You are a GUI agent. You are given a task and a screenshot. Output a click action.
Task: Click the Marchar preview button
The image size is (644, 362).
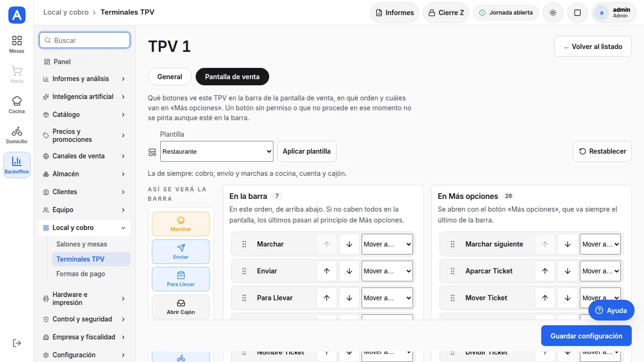coord(181,224)
